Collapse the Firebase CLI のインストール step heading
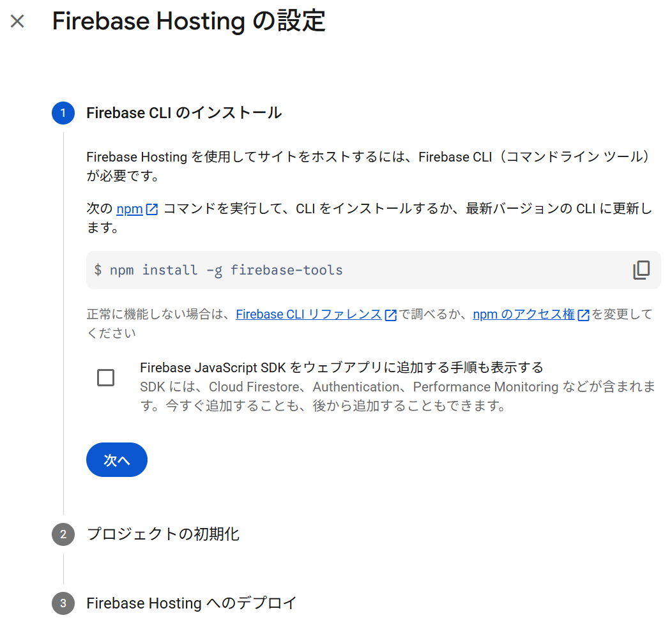This screenshot has height=627, width=672. tap(184, 113)
